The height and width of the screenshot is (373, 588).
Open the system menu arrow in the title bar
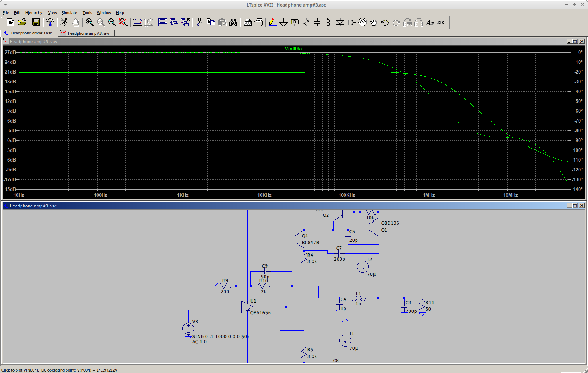pos(5,5)
